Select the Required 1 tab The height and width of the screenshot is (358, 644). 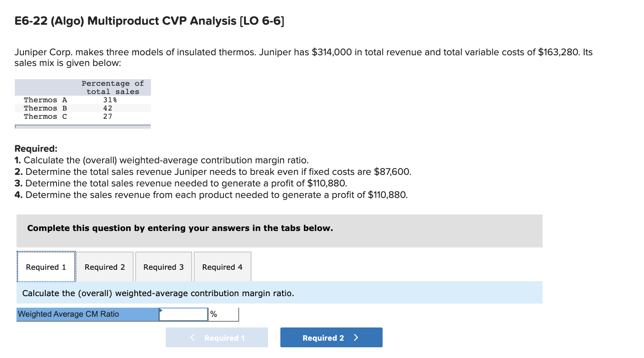coord(45,267)
